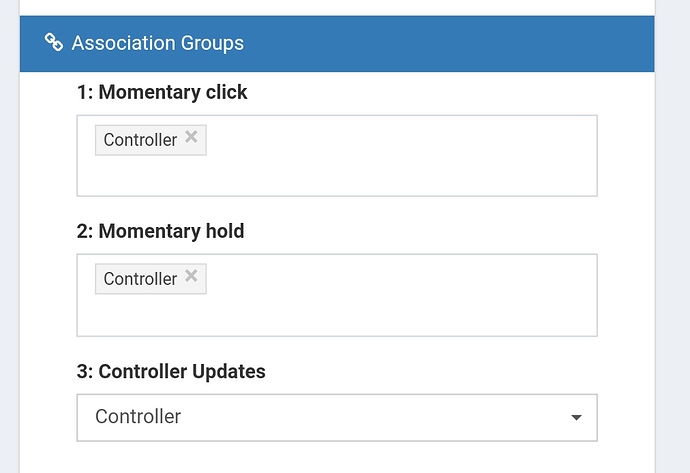Viewport: 690px width, 473px height.
Task: Click white panel area below Controller Updates dropdown
Action: coord(337,458)
